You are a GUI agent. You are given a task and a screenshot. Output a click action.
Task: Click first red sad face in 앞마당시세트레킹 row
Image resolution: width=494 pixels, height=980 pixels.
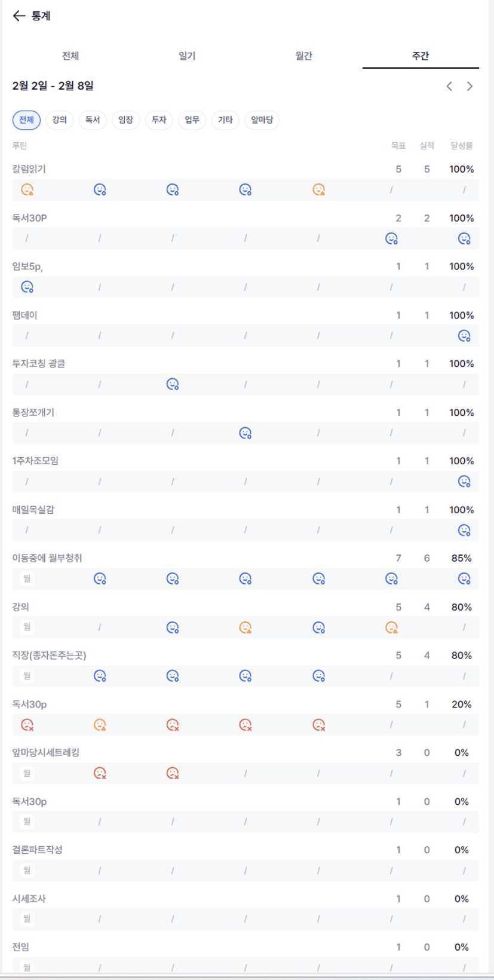(x=100, y=773)
